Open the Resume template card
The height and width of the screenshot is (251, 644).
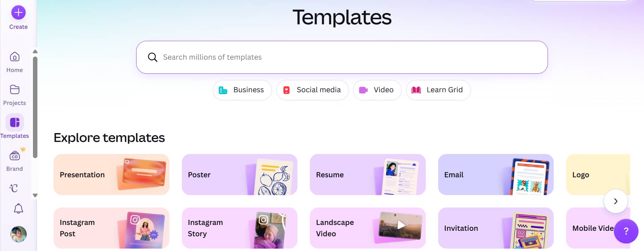(367, 175)
